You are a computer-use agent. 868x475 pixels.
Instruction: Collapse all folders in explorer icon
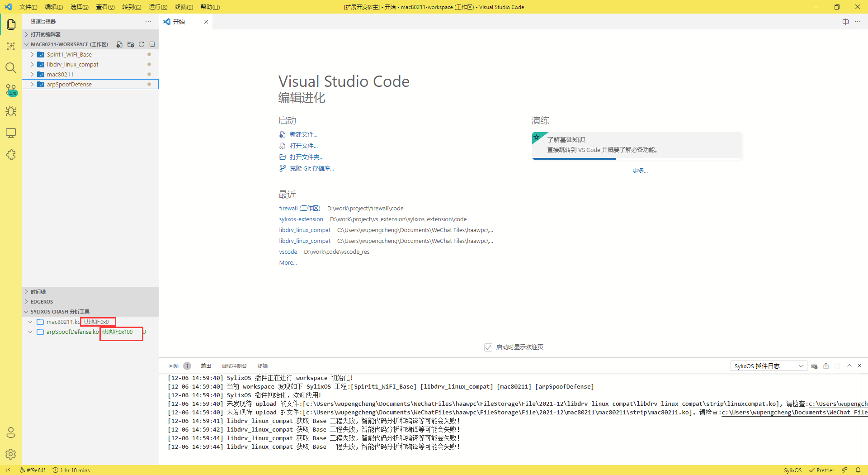(152, 44)
